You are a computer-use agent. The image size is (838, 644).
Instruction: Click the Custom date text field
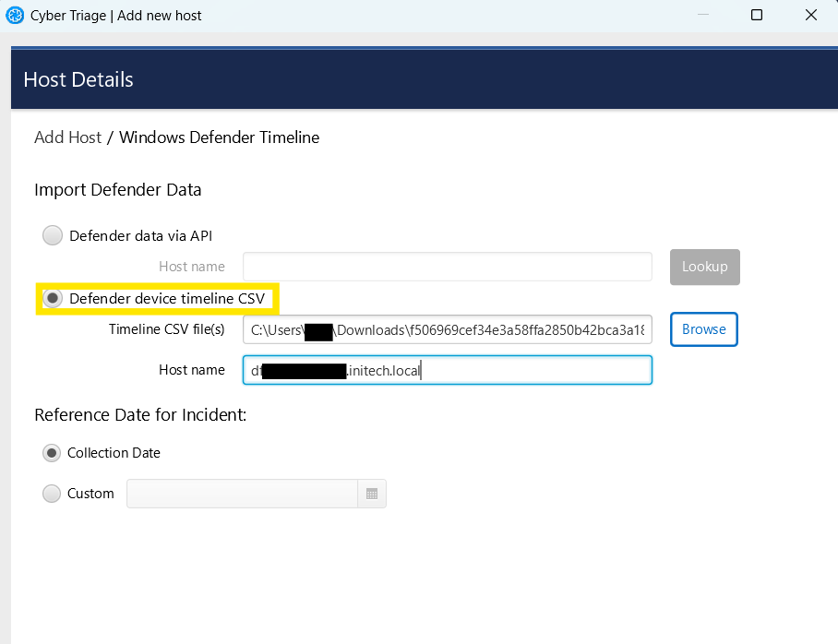tap(242, 494)
